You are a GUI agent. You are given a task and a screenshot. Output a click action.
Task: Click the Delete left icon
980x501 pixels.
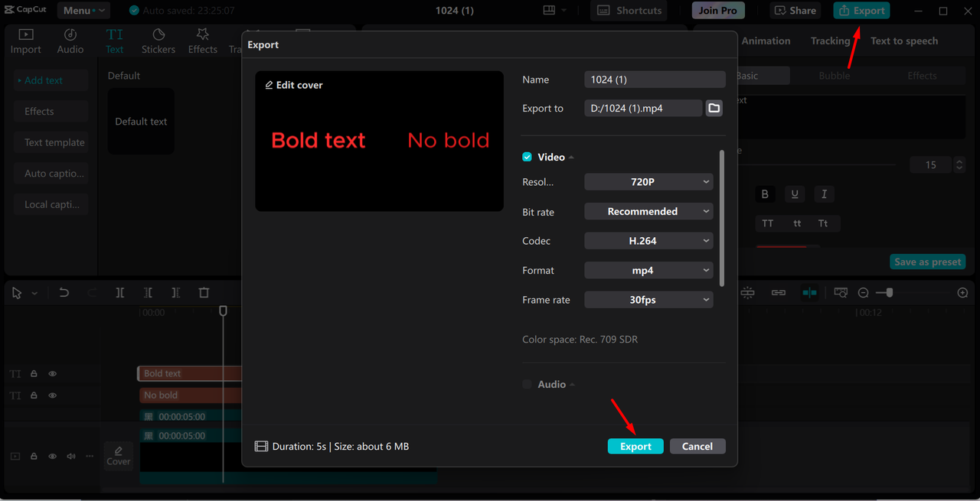click(x=148, y=293)
